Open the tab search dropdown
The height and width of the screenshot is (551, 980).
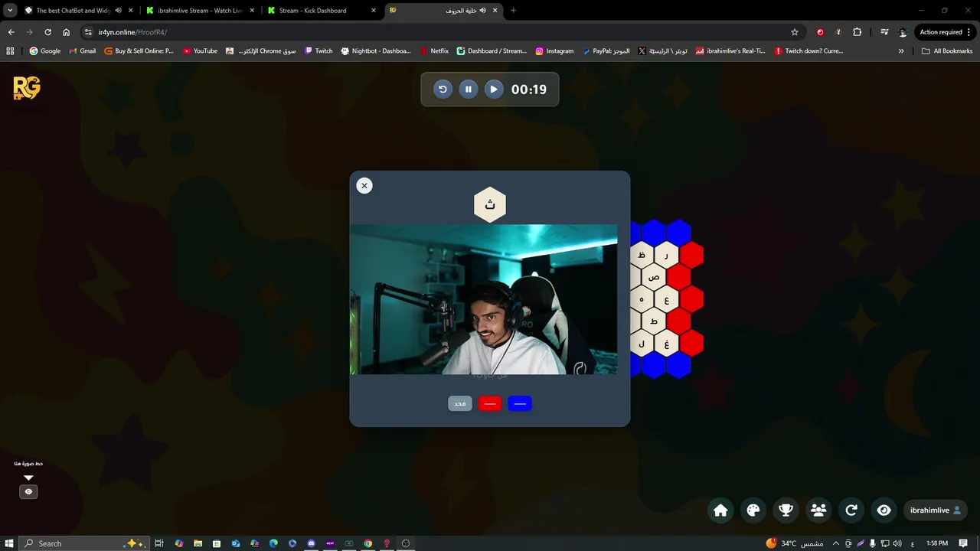click(x=10, y=11)
